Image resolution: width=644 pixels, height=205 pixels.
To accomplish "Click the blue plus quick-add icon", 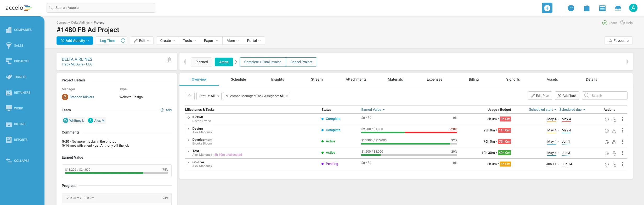I will coord(547,8).
